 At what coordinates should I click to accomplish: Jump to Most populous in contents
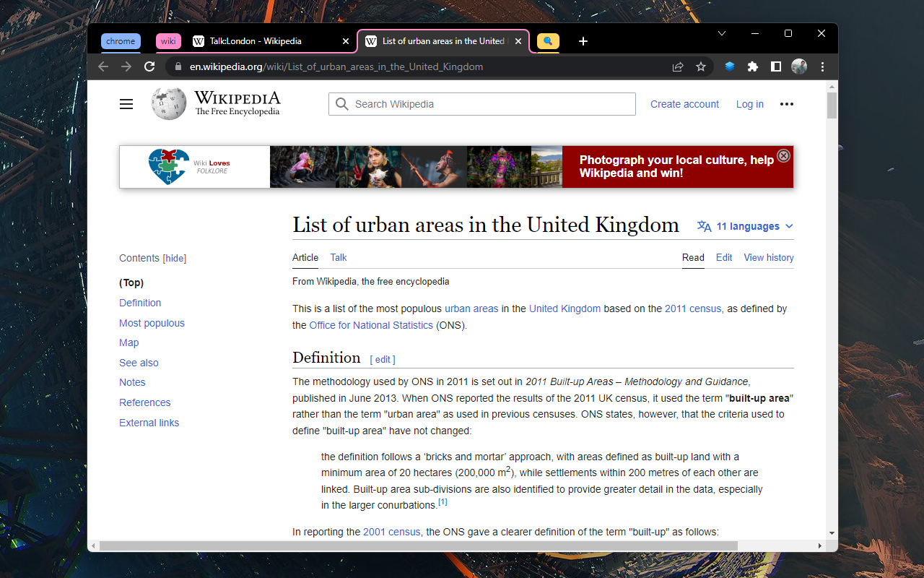point(152,323)
